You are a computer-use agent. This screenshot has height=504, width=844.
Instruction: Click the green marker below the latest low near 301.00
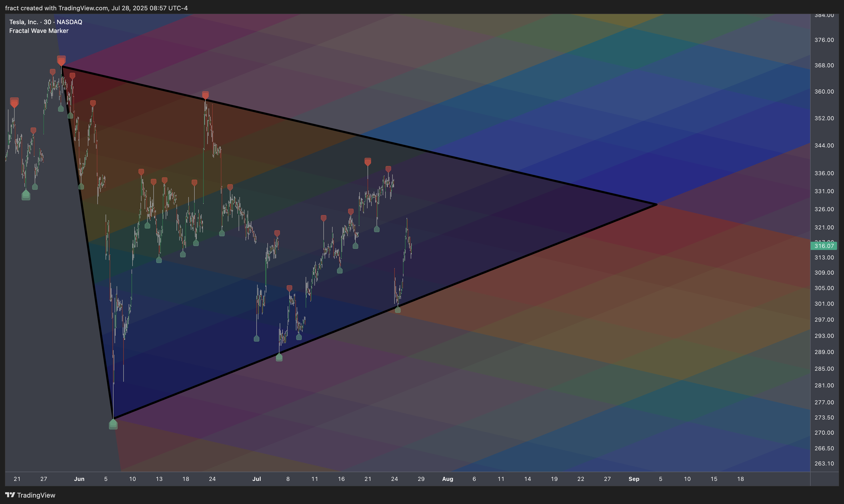point(398,309)
